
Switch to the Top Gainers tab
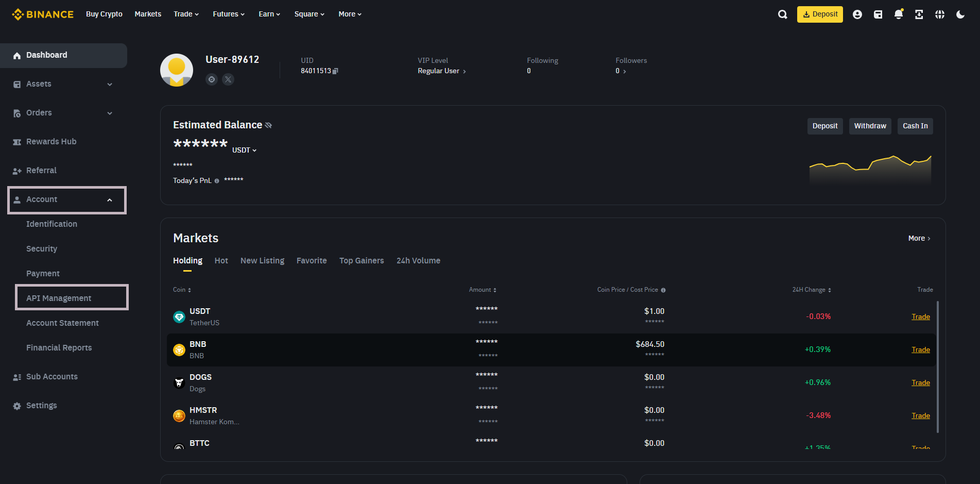[x=362, y=261]
